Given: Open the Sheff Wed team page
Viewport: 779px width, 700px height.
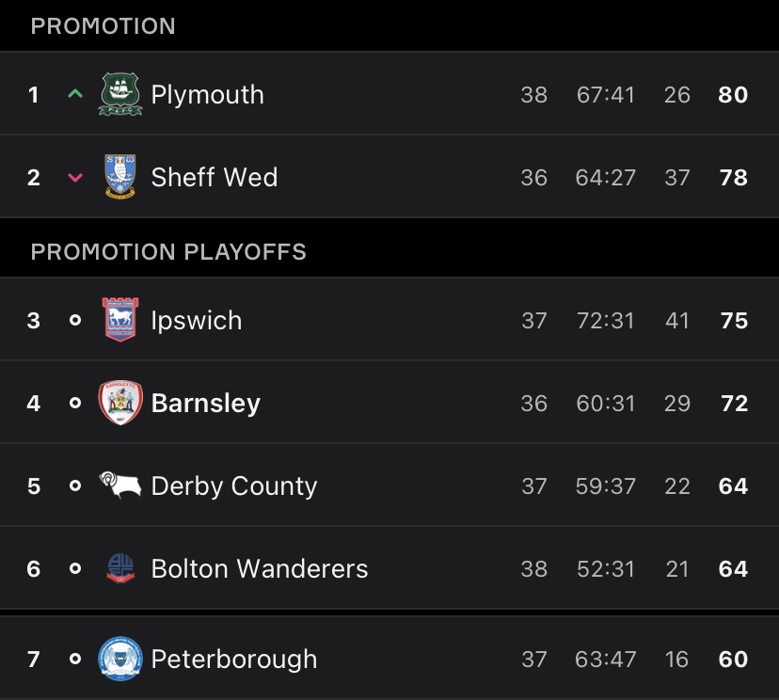Looking at the screenshot, I should click(215, 178).
